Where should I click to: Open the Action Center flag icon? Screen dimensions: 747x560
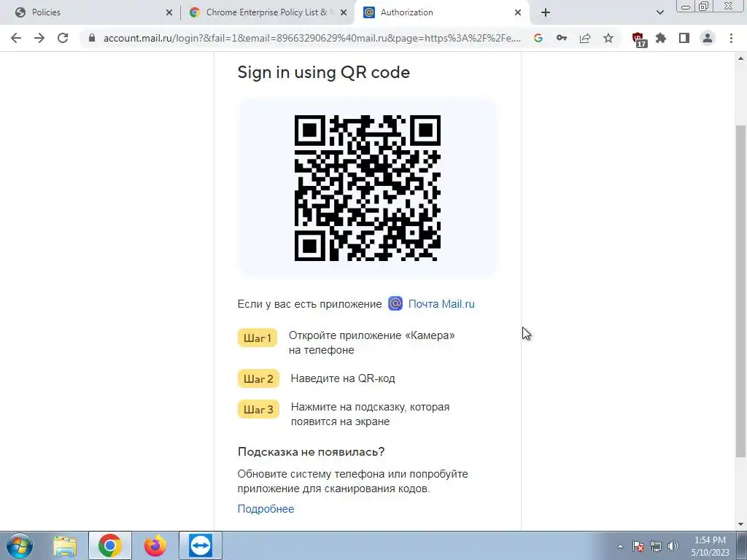[x=638, y=546]
